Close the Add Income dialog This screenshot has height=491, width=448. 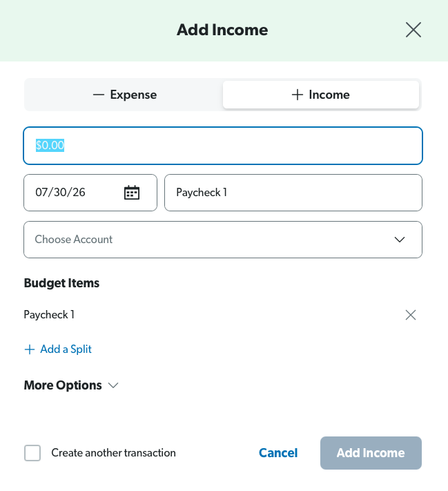tap(413, 30)
